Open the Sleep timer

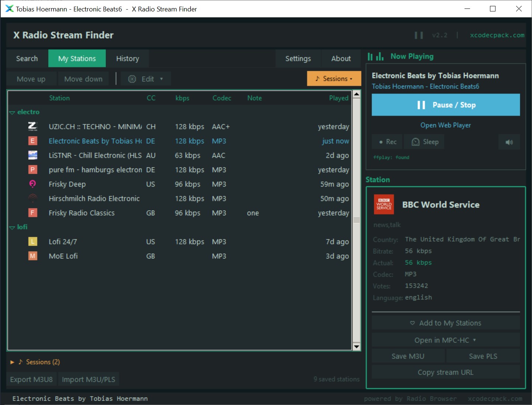[x=424, y=142]
